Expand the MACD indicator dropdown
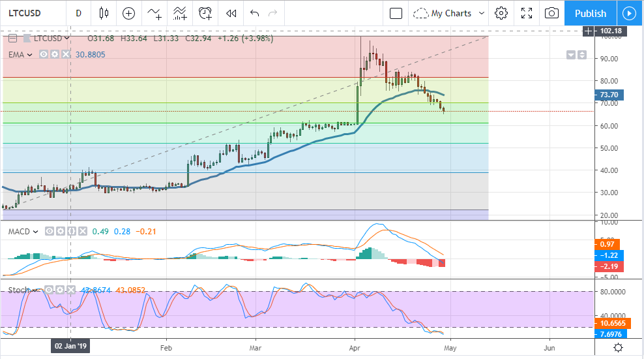Image resolution: width=644 pixels, height=359 pixels. pyautogui.click(x=35, y=232)
